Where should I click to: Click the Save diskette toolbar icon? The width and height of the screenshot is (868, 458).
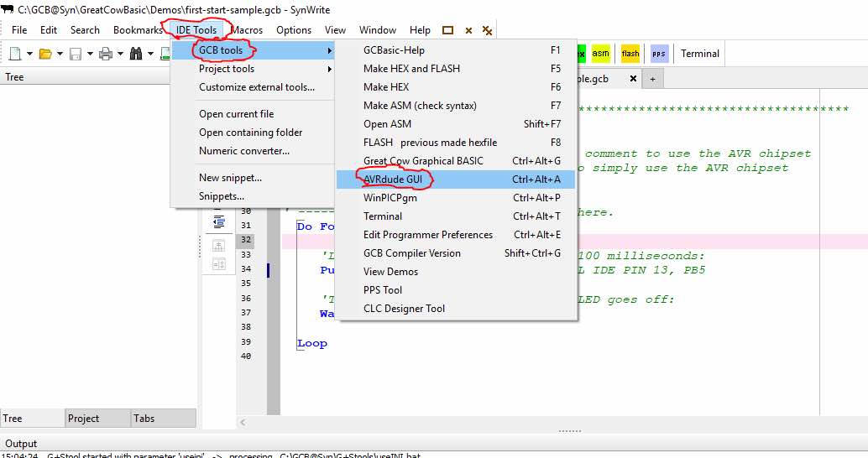click(76, 54)
